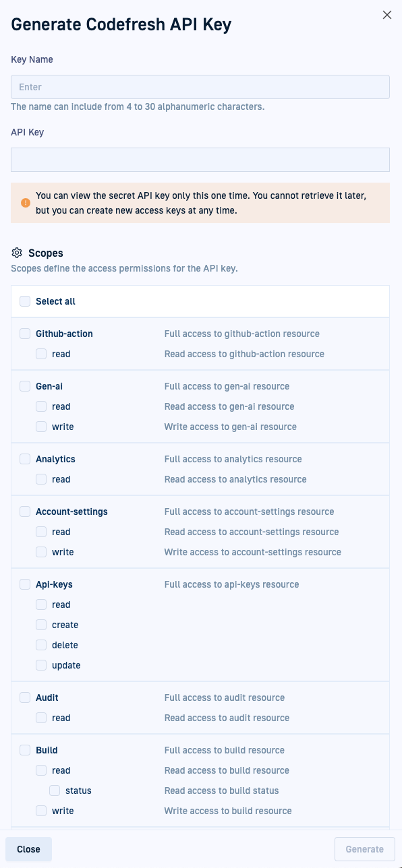The image size is (402, 868).
Task: Click the Generate button
Action: tap(364, 849)
